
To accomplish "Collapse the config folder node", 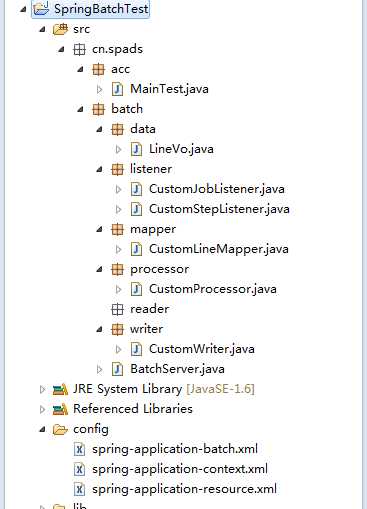I will click(x=42, y=430).
